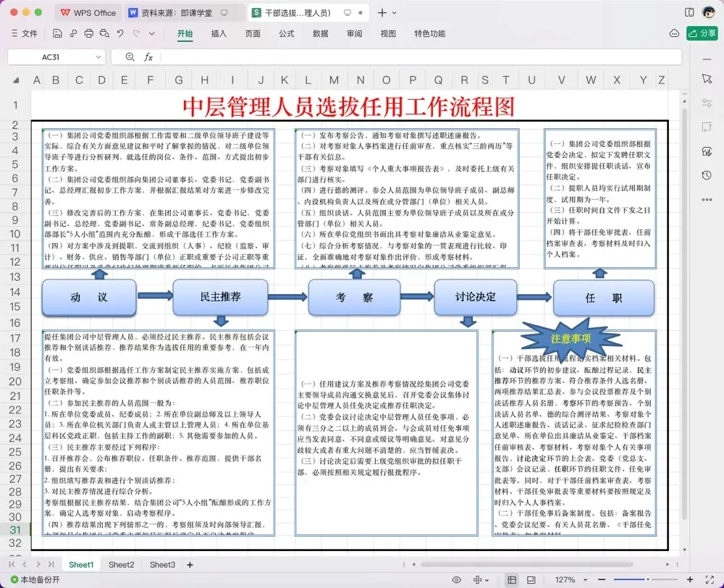This screenshot has height=588, width=724.
Task: Click the select-all corner triangle
Action: click(16, 80)
